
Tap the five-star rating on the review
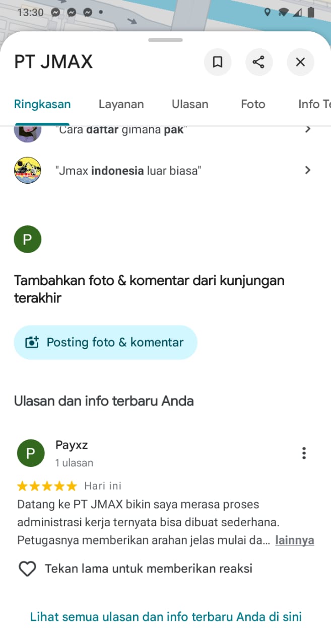click(47, 486)
